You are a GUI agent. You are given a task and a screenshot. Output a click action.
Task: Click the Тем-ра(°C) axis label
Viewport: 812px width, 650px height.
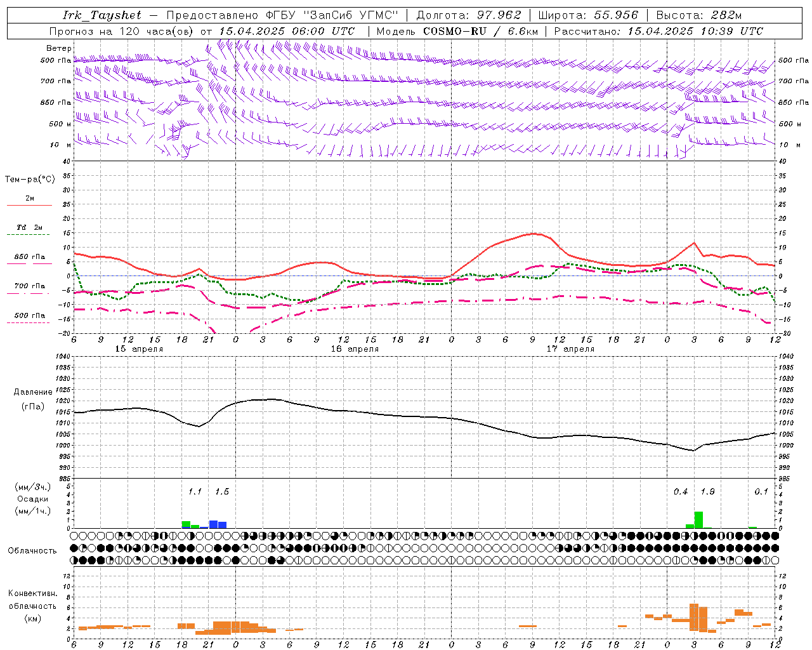click(x=30, y=180)
